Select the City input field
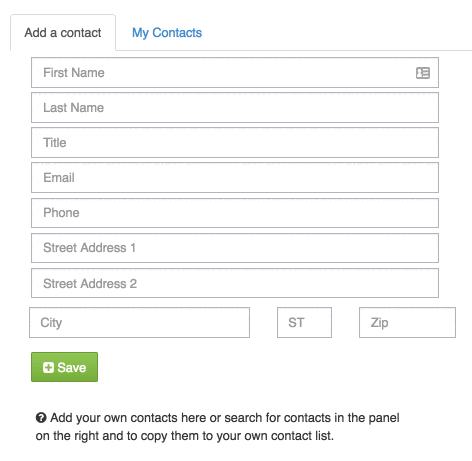 tap(139, 322)
